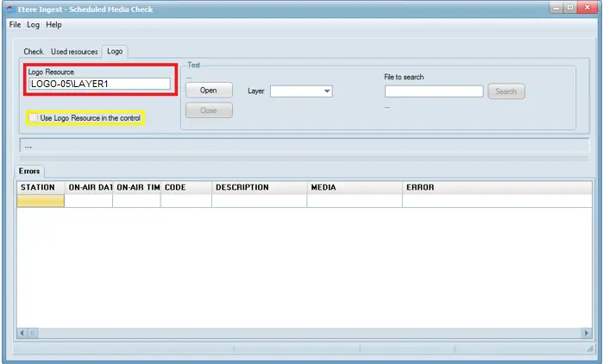Open the Help menu
Screen dimensions: 603x364
pos(53,25)
